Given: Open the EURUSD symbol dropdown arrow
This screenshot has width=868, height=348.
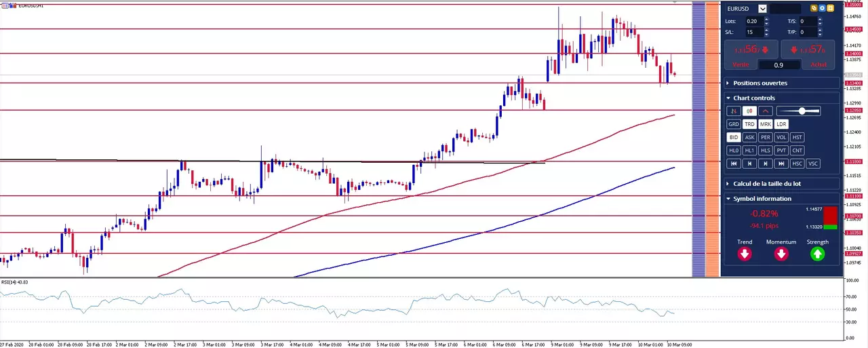Looking at the screenshot, I should click(762, 8).
